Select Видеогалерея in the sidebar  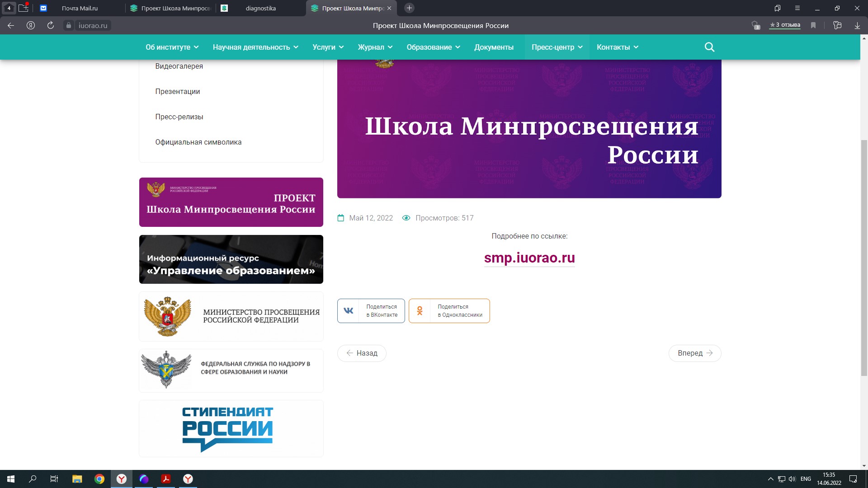(x=179, y=66)
